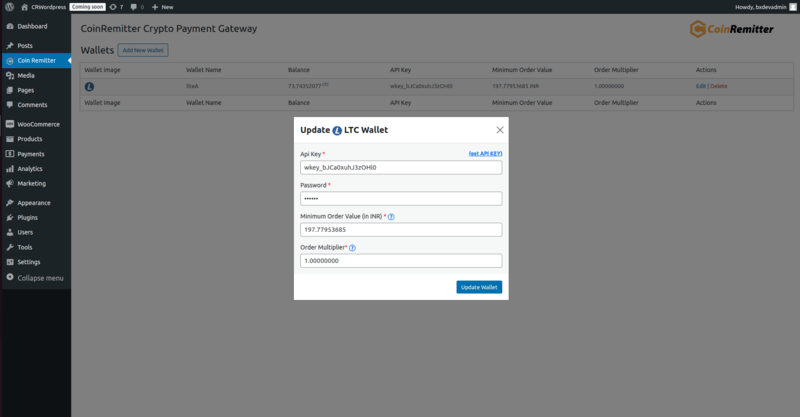Click the Media icon in sidebar
Screen dimensions: 800x417
tap(10, 76)
